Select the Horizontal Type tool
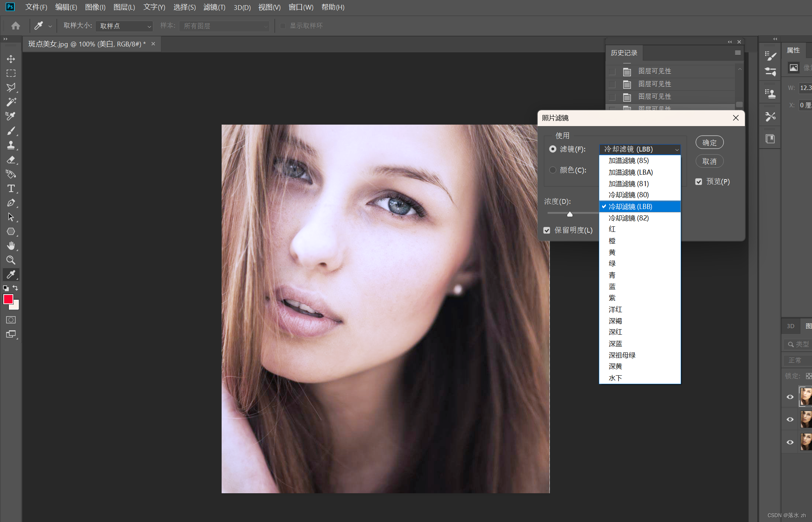This screenshot has height=522, width=812. [11, 188]
